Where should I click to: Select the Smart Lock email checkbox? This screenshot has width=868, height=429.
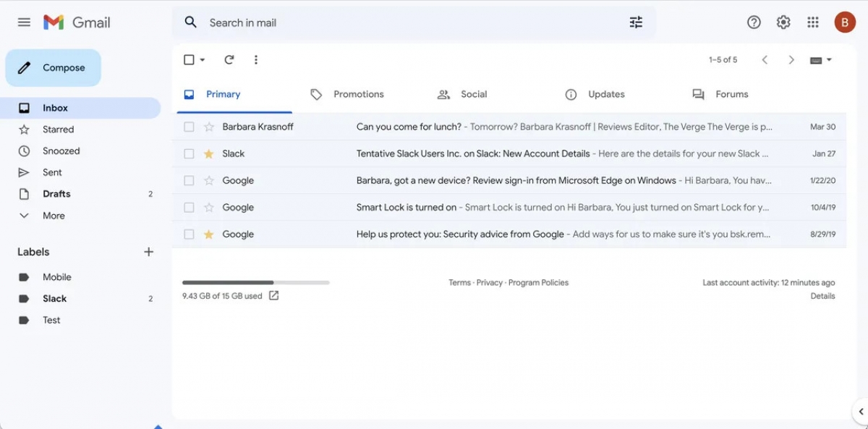coord(189,207)
